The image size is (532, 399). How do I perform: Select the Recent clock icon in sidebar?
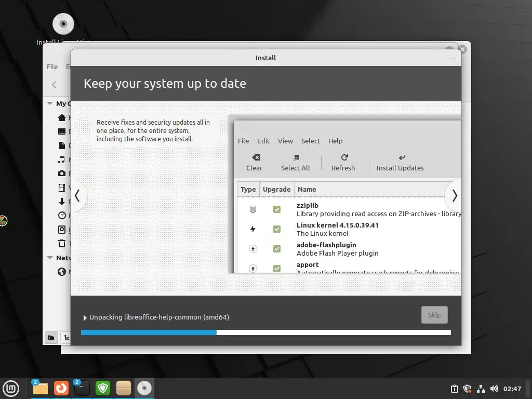62,216
